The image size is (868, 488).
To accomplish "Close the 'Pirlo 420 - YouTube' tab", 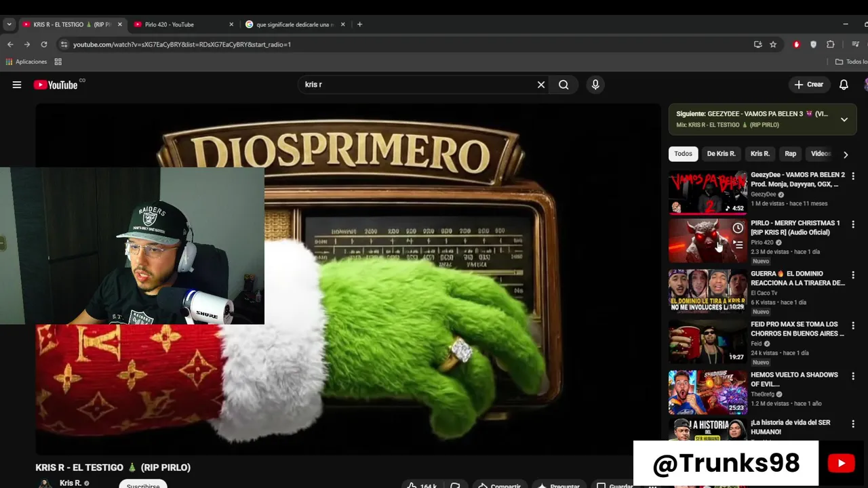I will (x=231, y=24).
